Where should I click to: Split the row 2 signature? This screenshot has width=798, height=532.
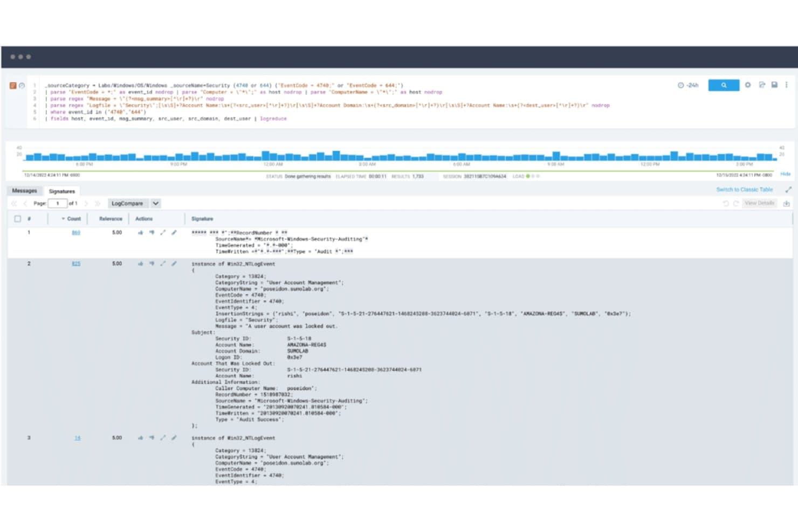(163, 264)
